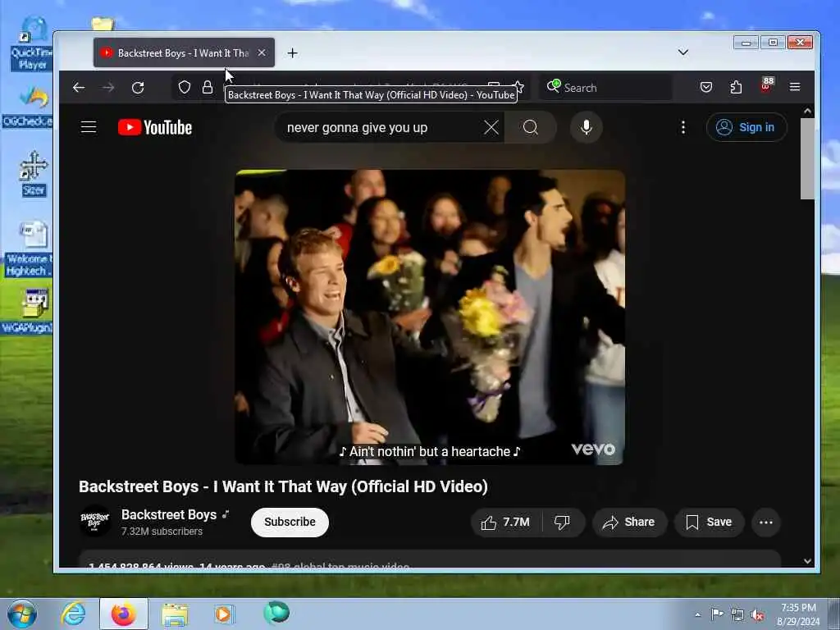Open Firefox application hamburger menu
The height and width of the screenshot is (630, 840).
pos(795,87)
